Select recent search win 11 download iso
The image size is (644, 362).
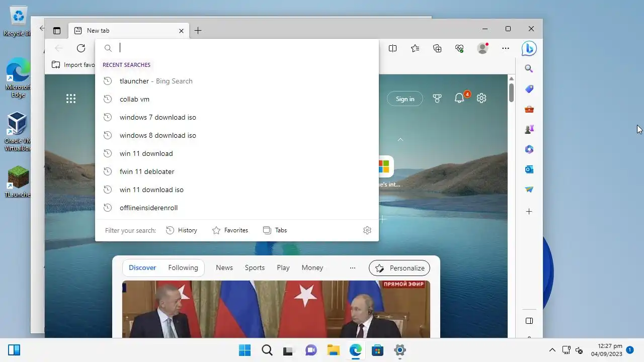click(237, 190)
